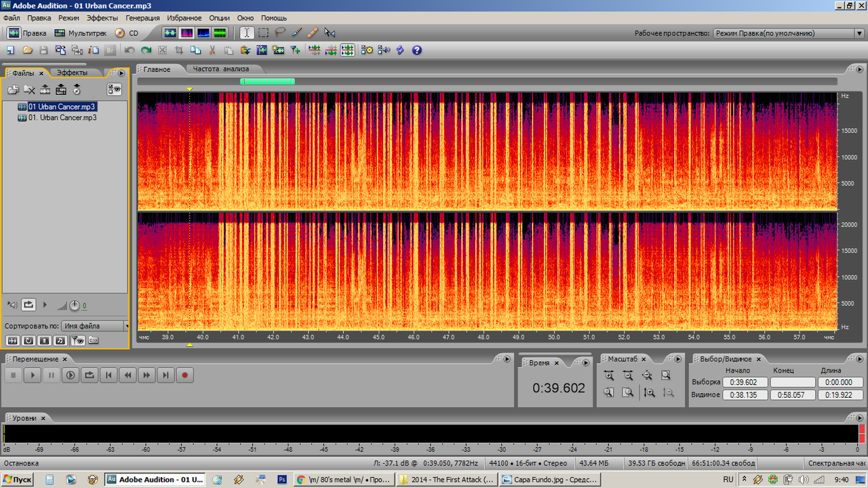The image size is (868, 488).
Task: Open the Help question mark icon
Action: 417,50
